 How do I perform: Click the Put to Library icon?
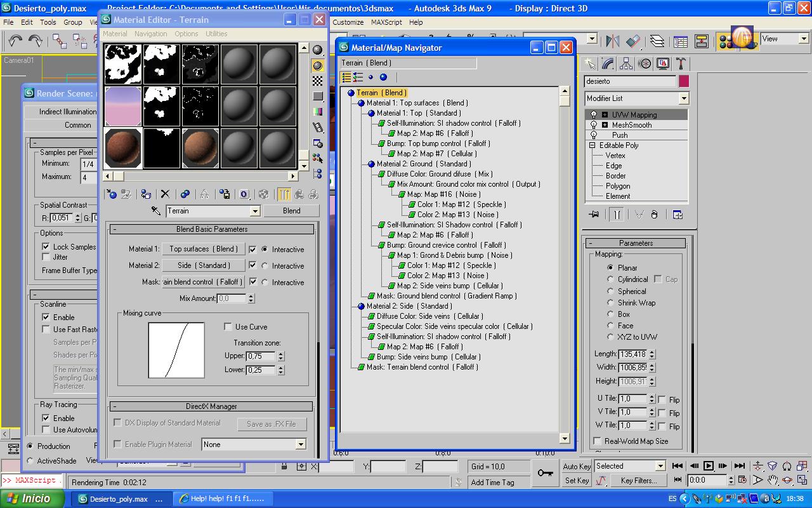[225, 194]
